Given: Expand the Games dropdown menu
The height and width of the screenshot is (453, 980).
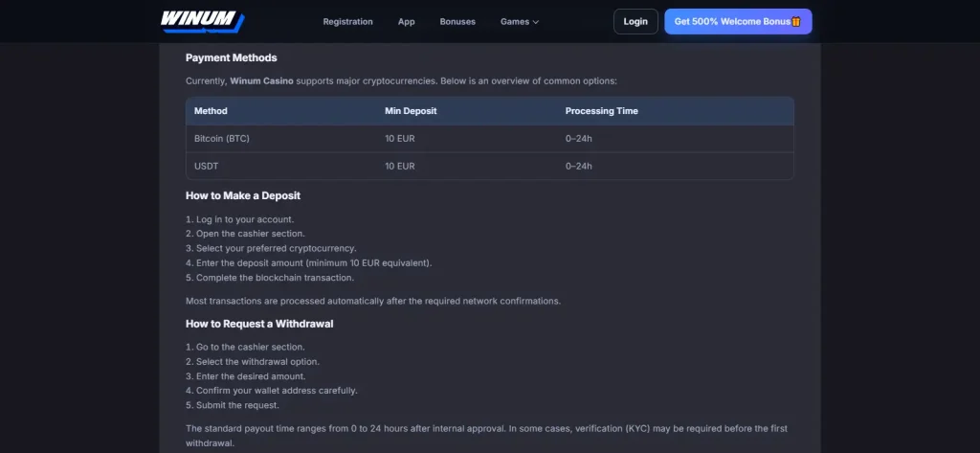Looking at the screenshot, I should coord(520,21).
